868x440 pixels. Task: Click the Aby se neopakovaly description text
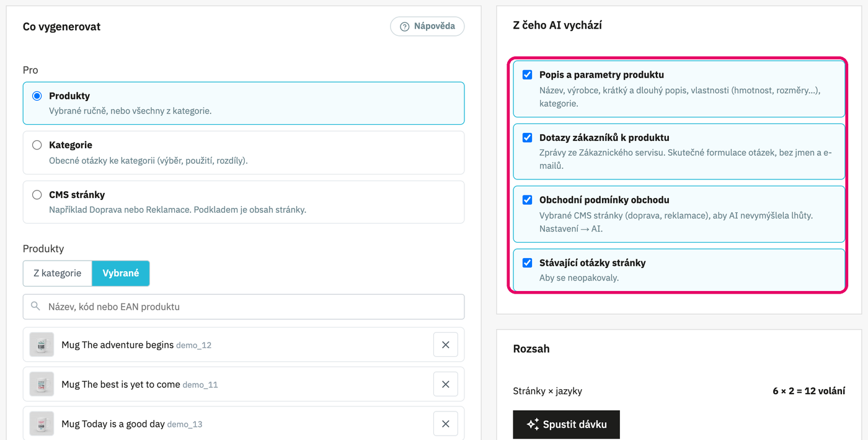point(579,277)
